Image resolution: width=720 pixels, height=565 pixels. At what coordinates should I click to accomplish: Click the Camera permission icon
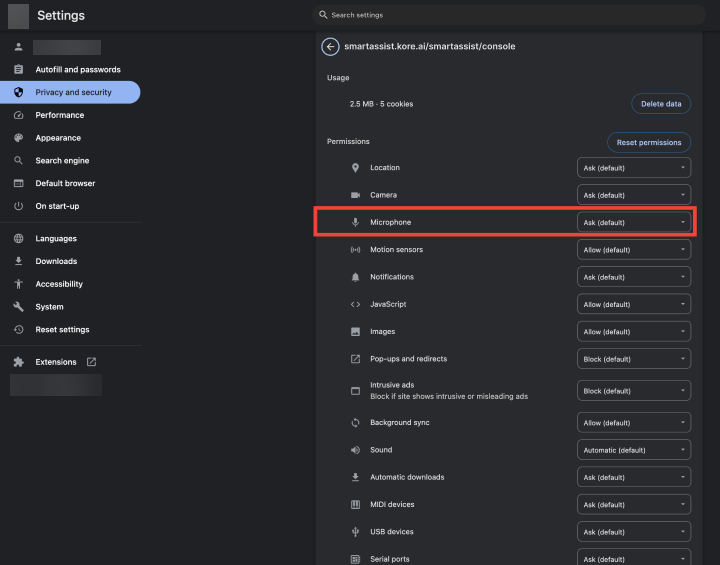[x=355, y=195]
